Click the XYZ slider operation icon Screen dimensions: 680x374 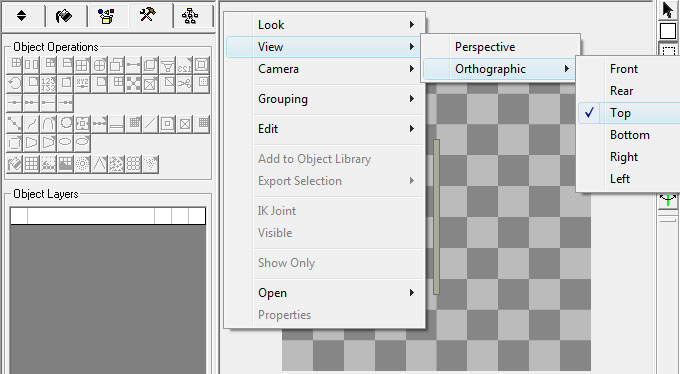coord(82,83)
